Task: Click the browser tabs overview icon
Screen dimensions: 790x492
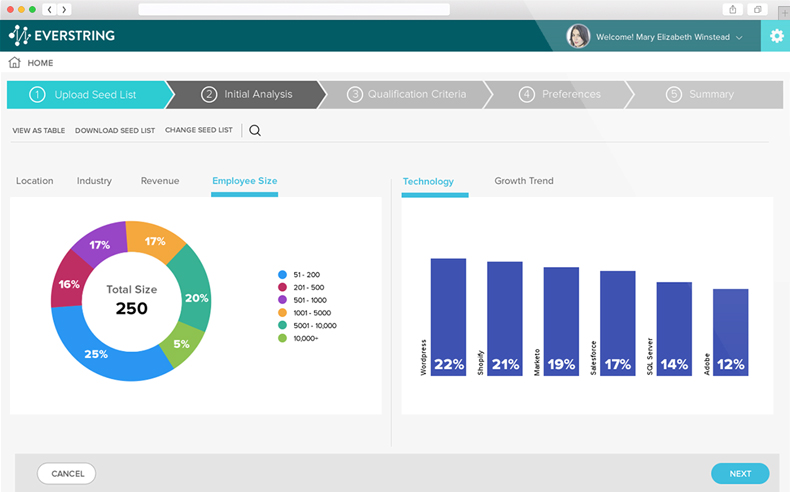Action: click(757, 9)
